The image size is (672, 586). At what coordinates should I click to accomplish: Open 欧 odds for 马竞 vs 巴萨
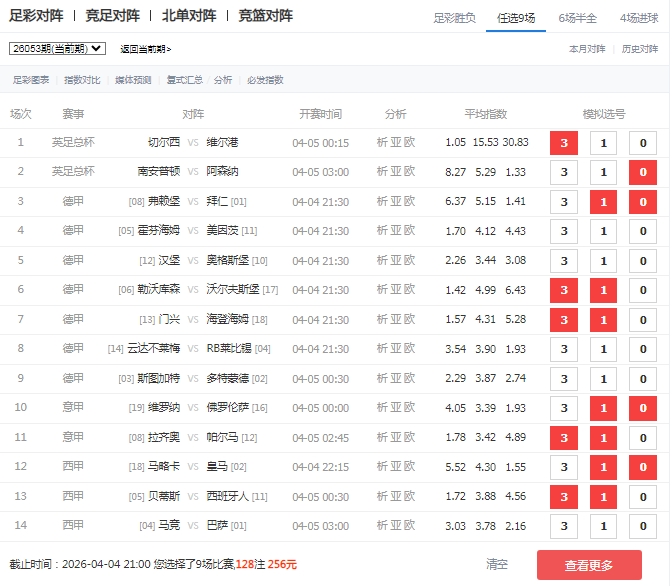coord(409,526)
